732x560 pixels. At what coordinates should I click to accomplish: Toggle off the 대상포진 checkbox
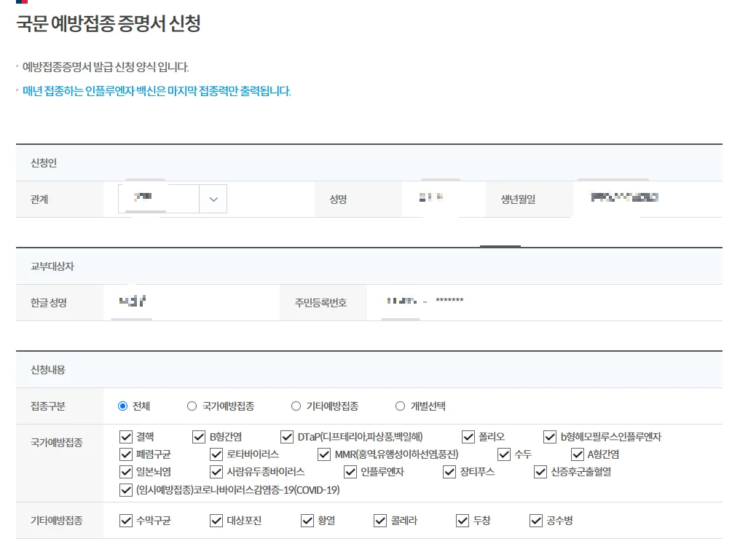tap(215, 520)
